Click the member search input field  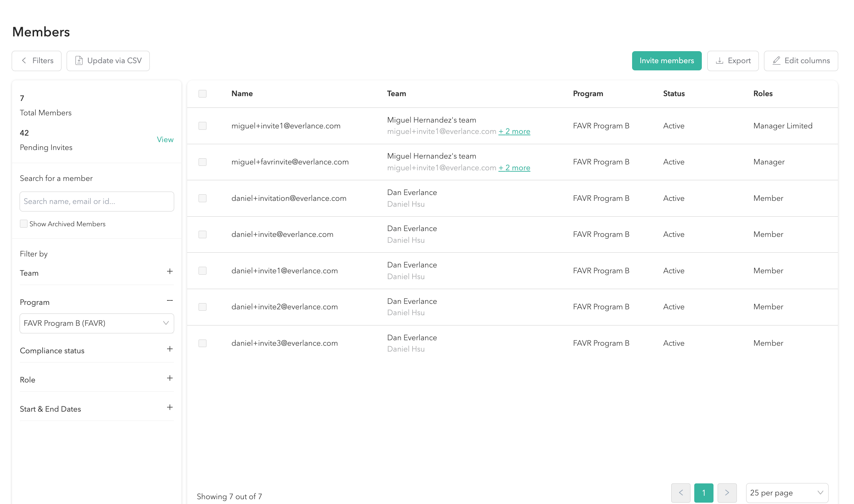coord(97,202)
